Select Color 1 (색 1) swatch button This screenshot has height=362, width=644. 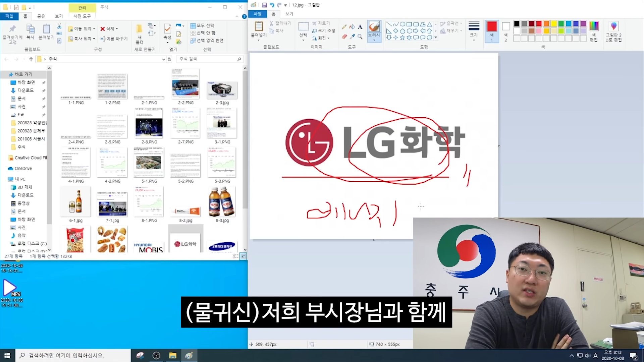tap(492, 31)
